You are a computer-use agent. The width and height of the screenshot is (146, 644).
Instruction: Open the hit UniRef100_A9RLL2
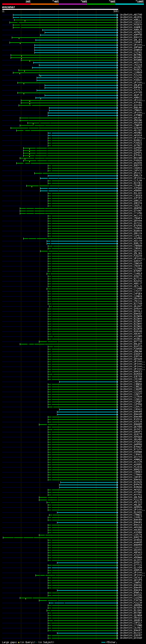pyautogui.click(x=131, y=20)
